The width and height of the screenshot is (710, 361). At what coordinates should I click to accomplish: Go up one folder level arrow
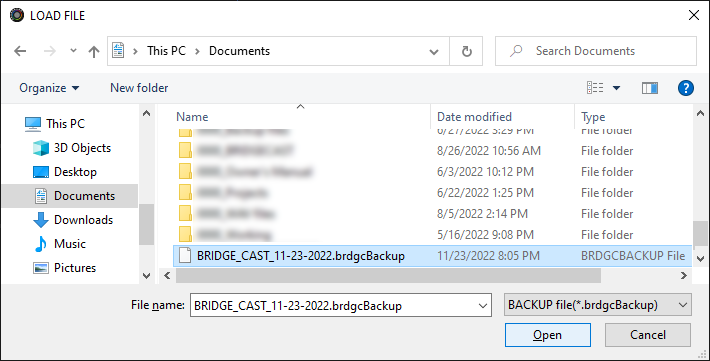[x=94, y=51]
